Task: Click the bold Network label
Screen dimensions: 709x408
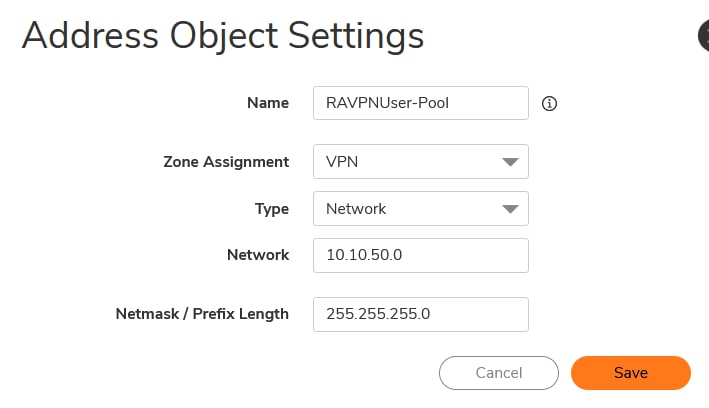Action: coord(258,255)
